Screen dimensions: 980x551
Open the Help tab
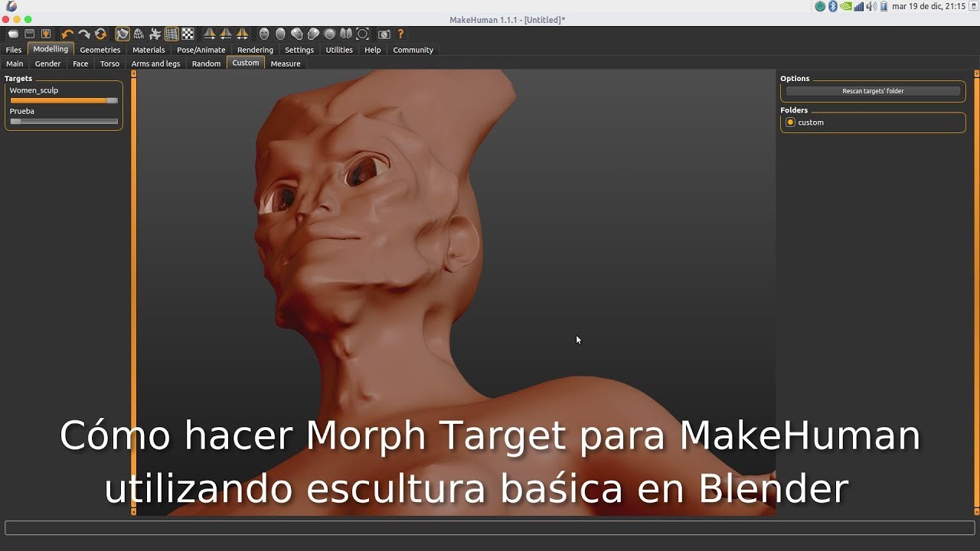[373, 50]
